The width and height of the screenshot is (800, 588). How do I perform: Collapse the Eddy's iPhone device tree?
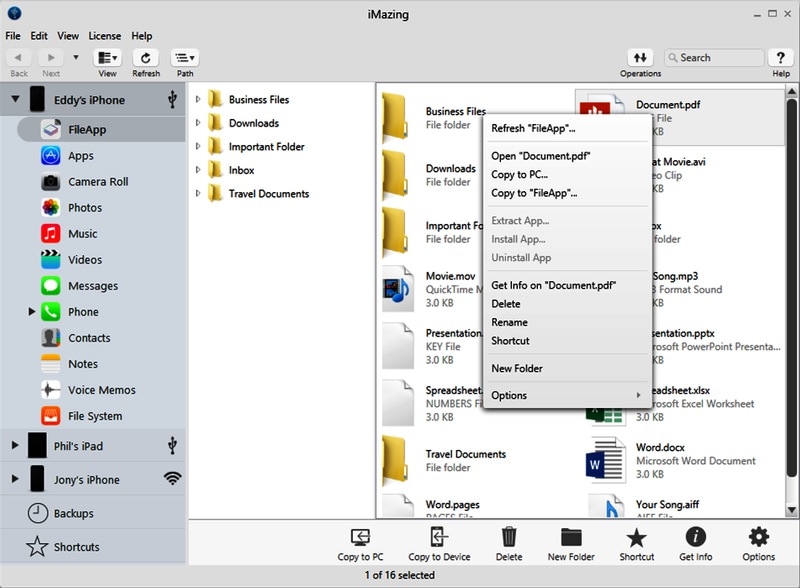15,99
